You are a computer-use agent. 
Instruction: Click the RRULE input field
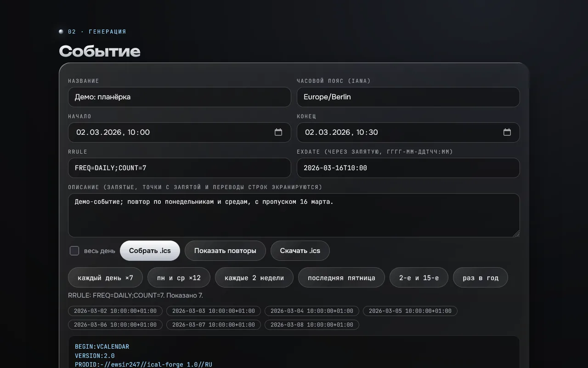point(180,168)
